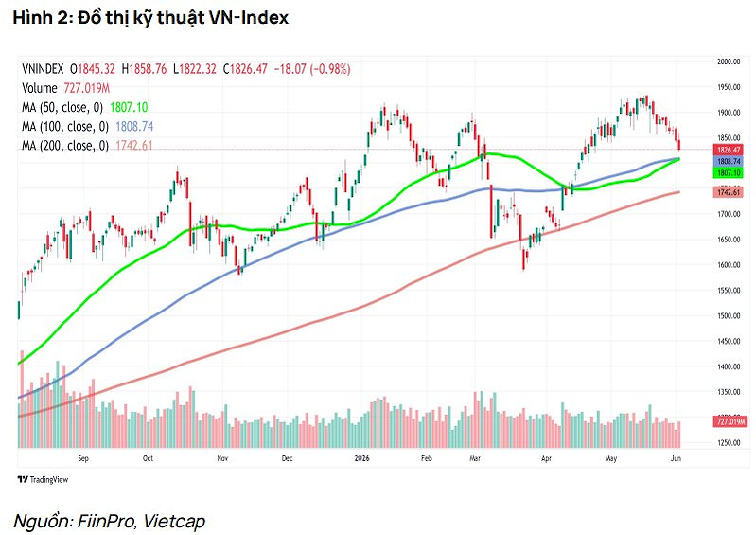Click the Nov label on time axis
Image resolution: width=756 pixels, height=535 pixels.
(222, 458)
